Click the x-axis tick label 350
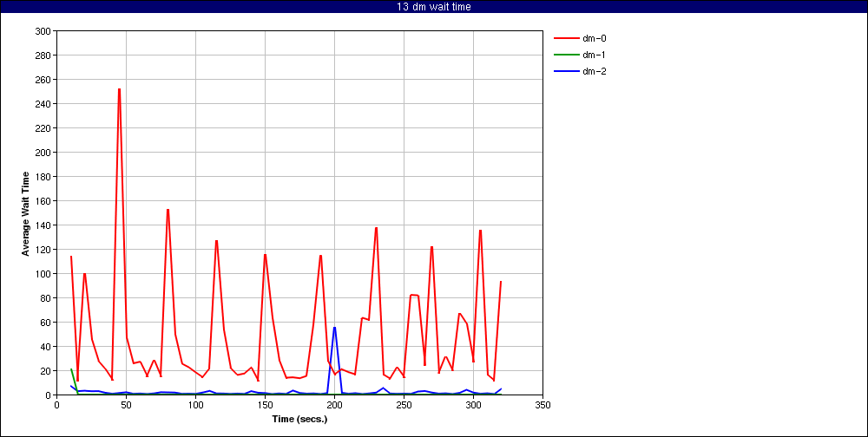The image size is (868, 437). coord(542,404)
